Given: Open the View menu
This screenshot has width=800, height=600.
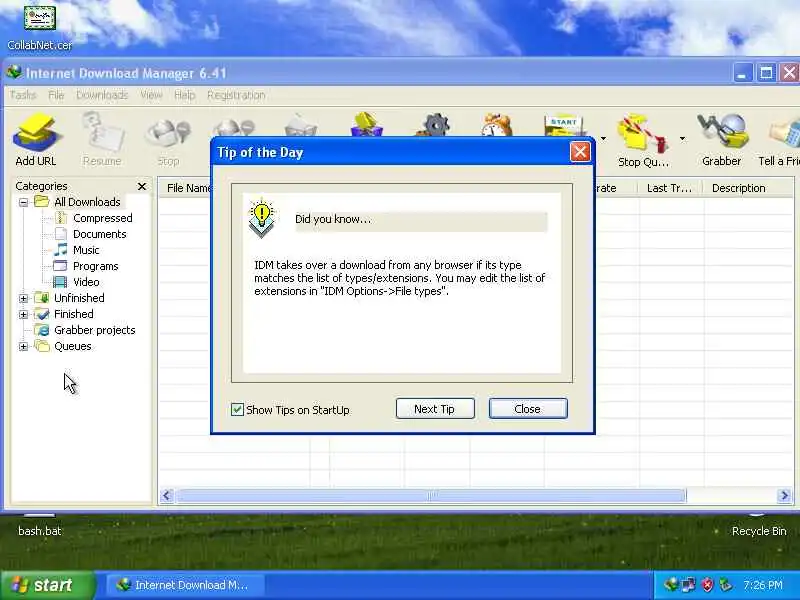Looking at the screenshot, I should (151, 95).
